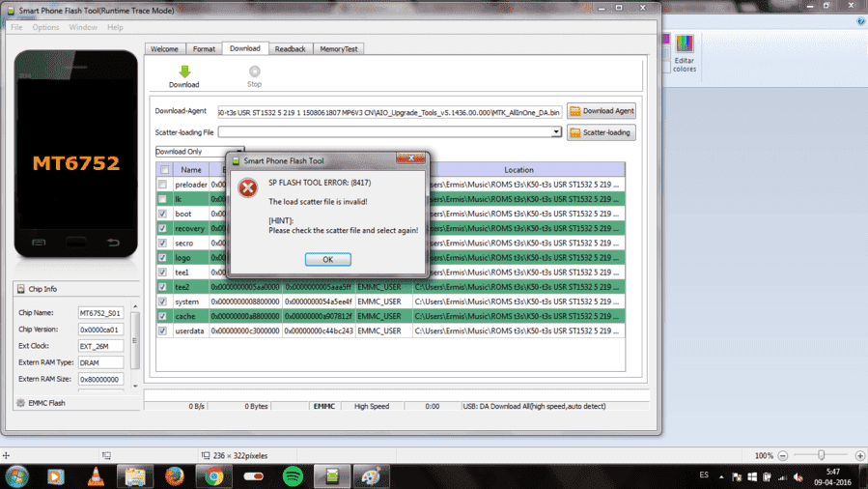Switch to the Readback tab

point(290,48)
